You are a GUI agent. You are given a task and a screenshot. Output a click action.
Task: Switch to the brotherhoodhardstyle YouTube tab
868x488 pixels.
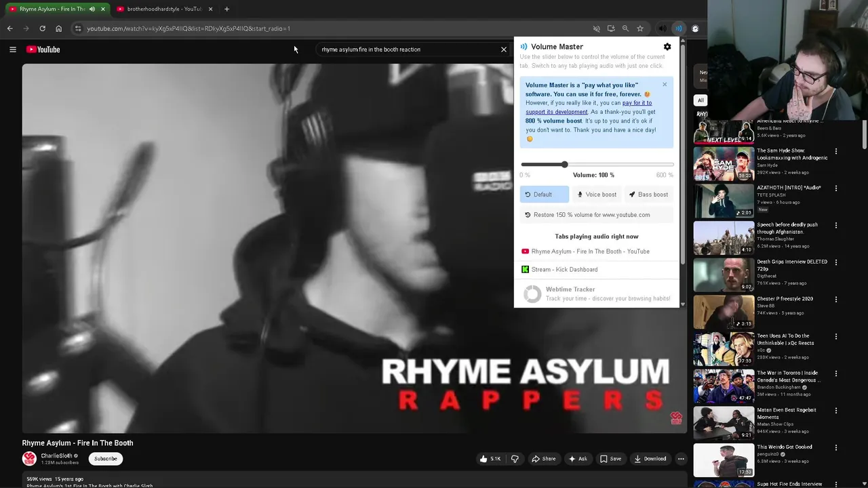coord(163,9)
